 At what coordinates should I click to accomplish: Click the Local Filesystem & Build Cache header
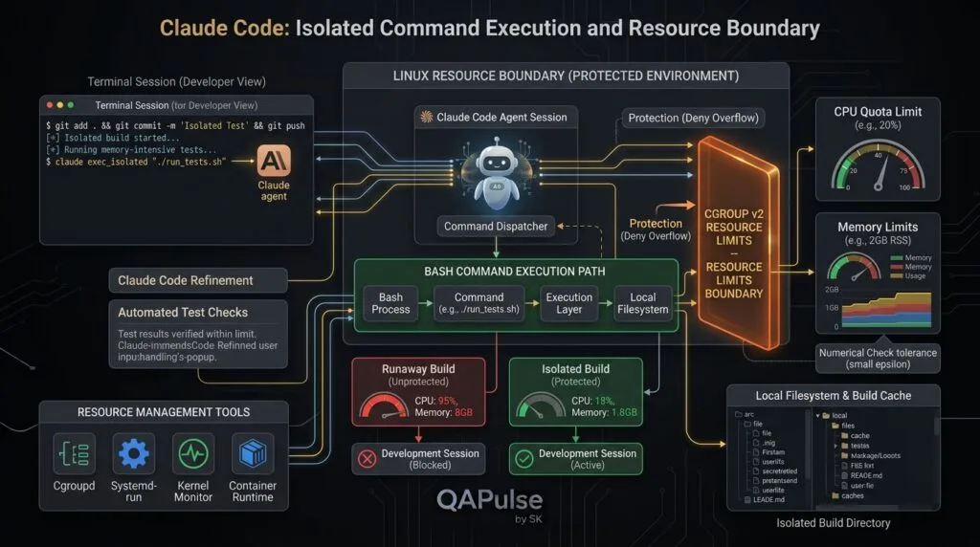pyautogui.click(x=834, y=395)
